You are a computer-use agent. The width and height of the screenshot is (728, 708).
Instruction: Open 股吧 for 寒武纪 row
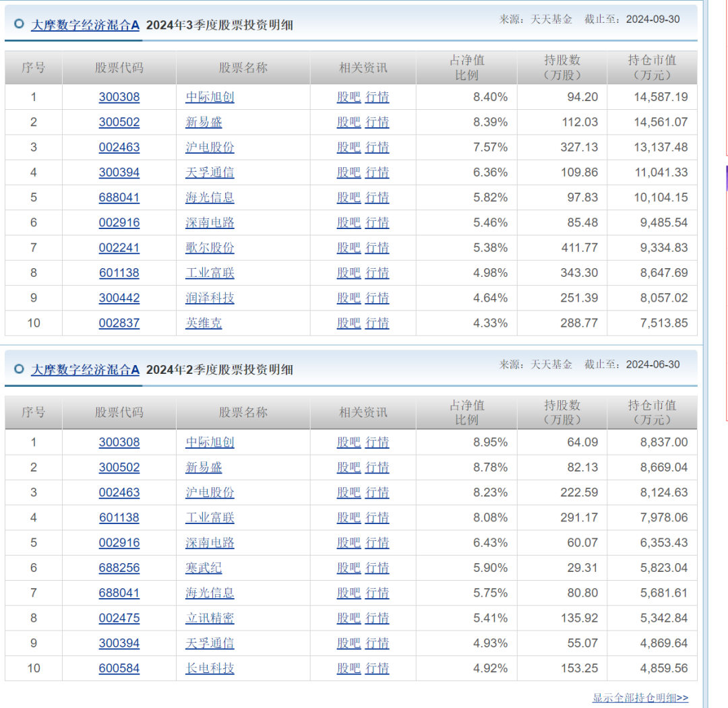click(x=348, y=567)
